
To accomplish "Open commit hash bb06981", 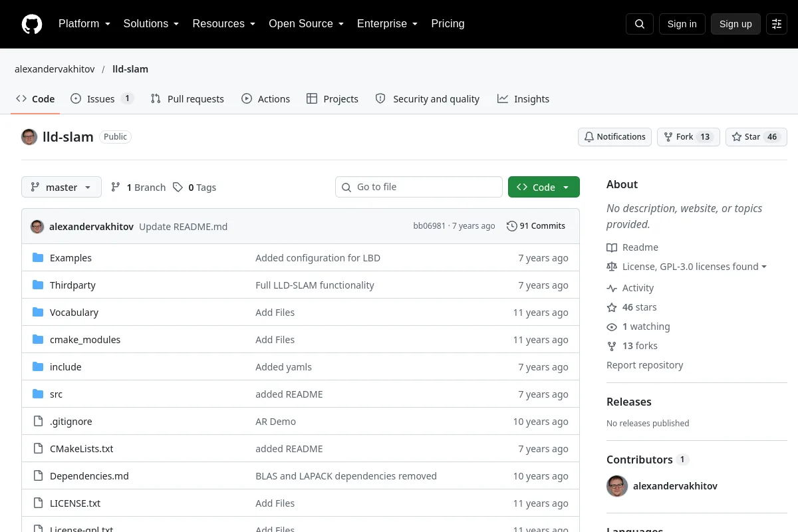I will [x=429, y=226].
